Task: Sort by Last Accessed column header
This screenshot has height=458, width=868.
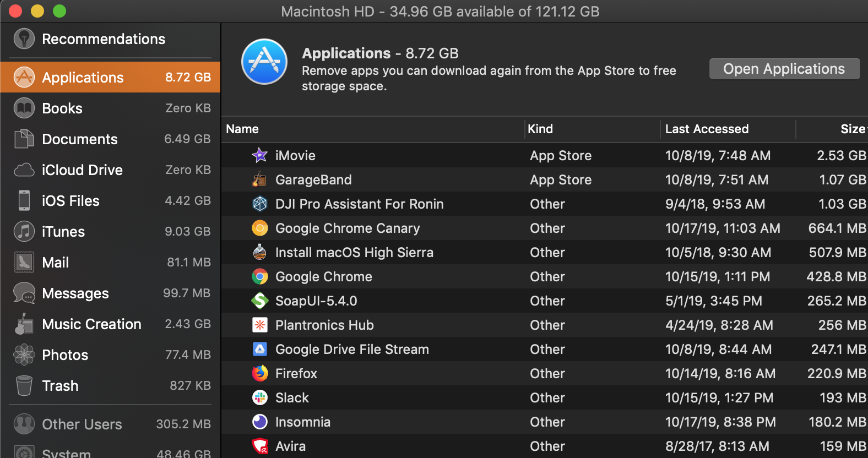Action: click(707, 129)
